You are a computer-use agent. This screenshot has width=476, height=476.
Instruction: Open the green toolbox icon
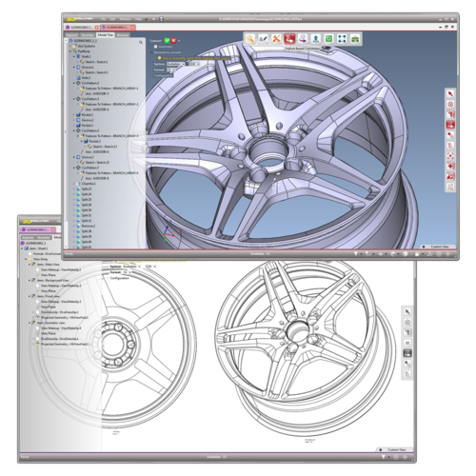coord(355,39)
